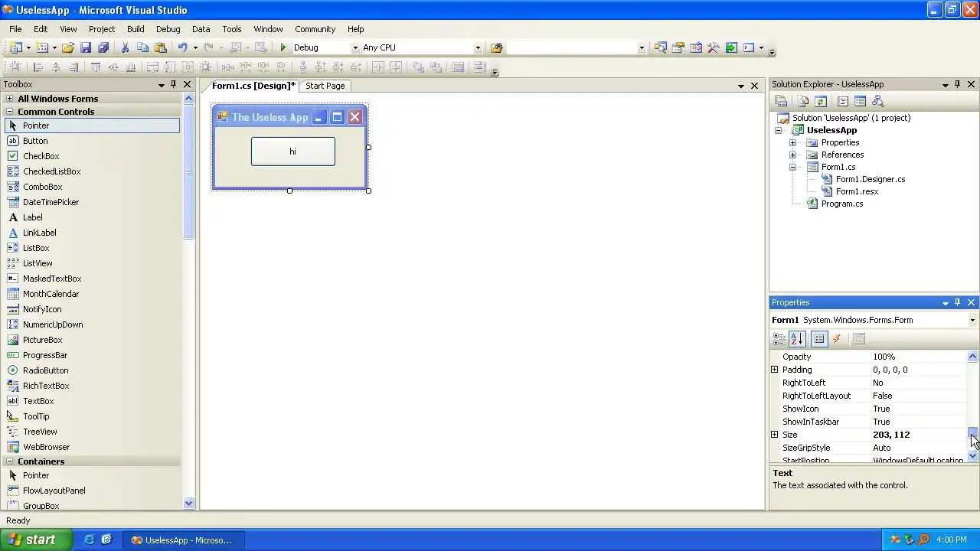
Task: Collapse the Form1.cs node in Solution Explorer
Action: [792, 167]
